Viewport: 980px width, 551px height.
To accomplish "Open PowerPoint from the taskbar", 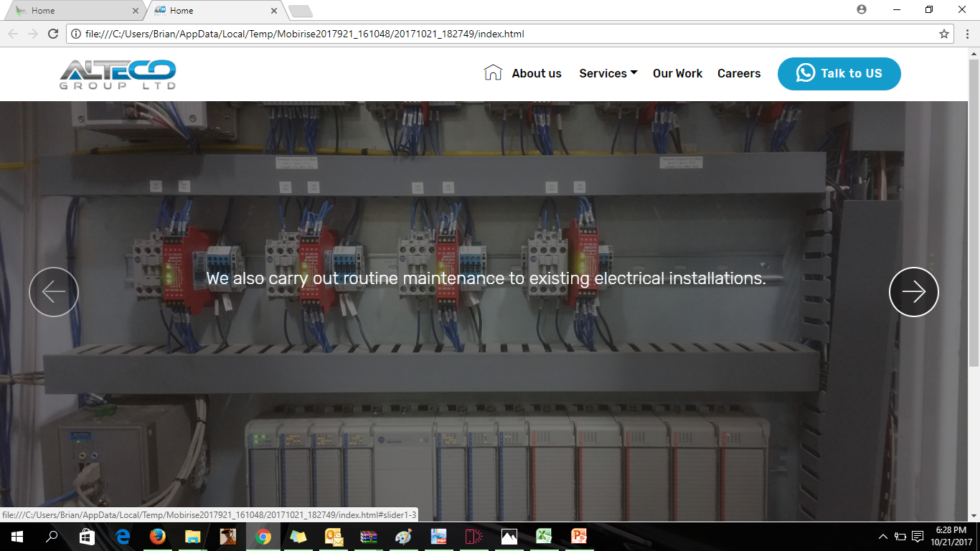I will [x=579, y=537].
